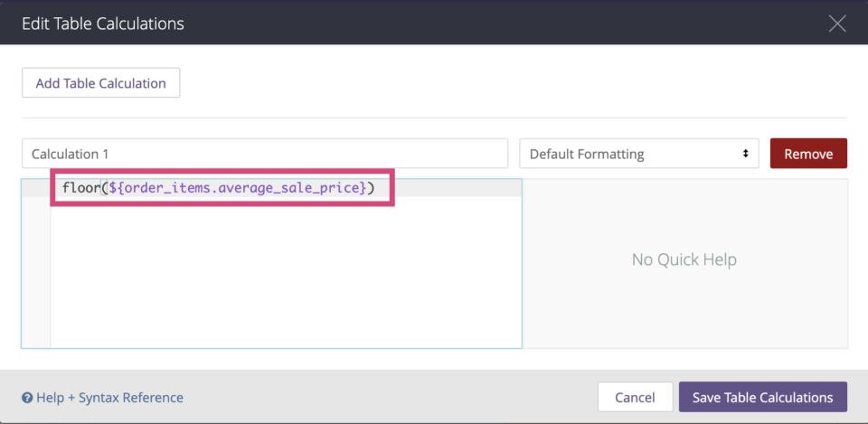The image size is (868, 424).
Task: Click the Edit Table Calculations title
Action: [102, 24]
